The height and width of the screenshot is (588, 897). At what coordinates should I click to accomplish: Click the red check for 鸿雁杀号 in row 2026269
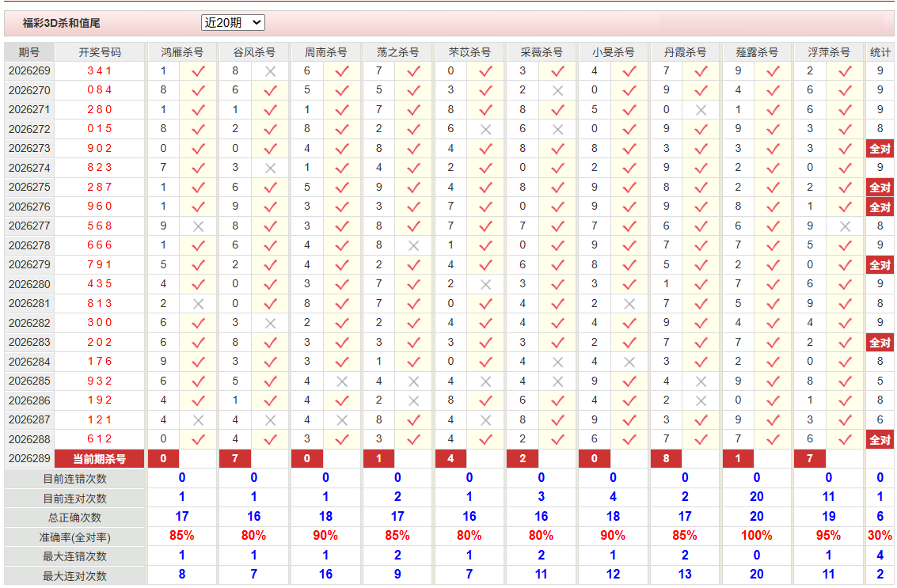point(198,71)
